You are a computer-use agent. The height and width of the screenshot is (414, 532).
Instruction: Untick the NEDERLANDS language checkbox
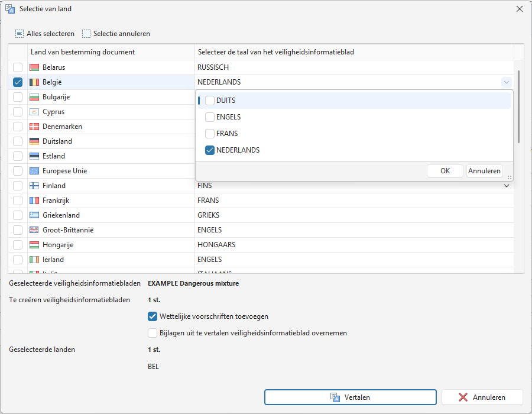coord(210,150)
